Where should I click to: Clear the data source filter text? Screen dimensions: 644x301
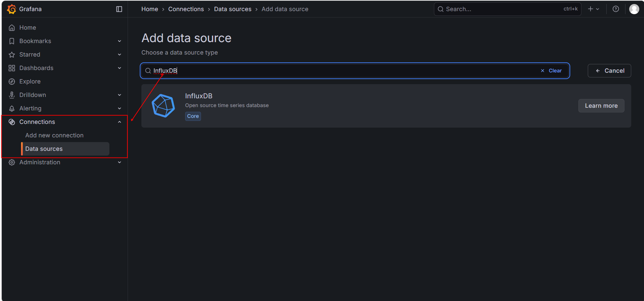pyautogui.click(x=551, y=71)
